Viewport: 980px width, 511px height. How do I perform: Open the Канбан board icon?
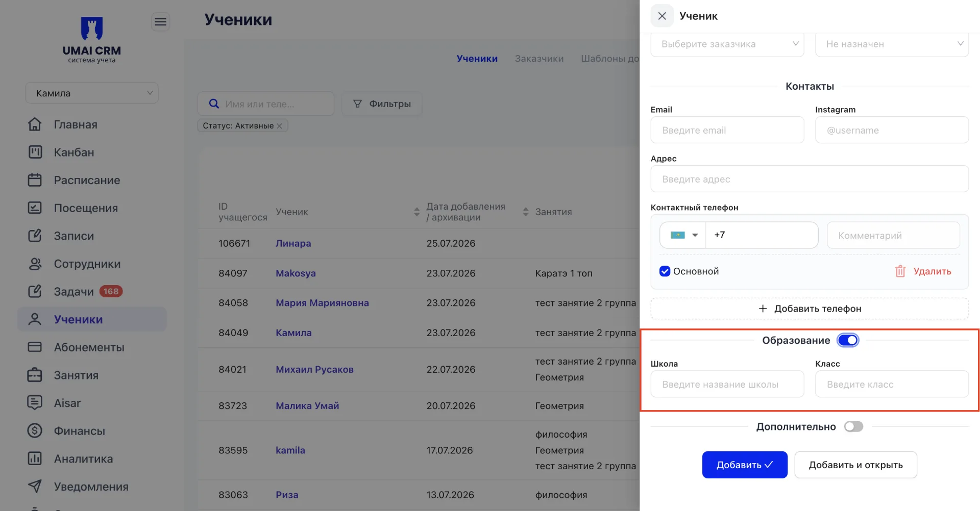(35, 152)
